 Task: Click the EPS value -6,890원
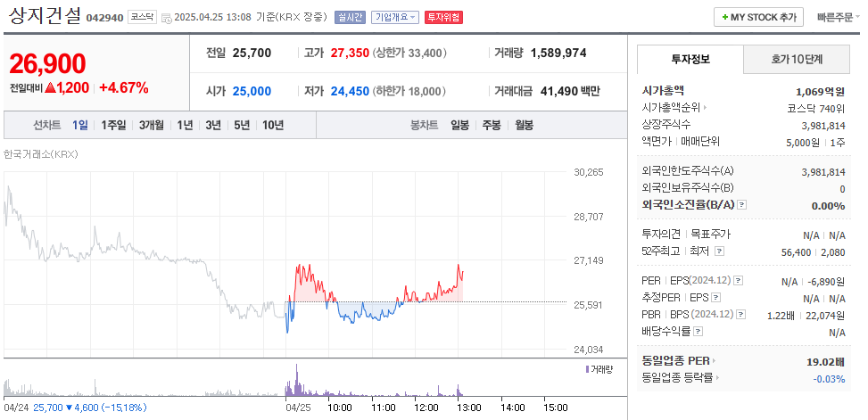pos(826,282)
